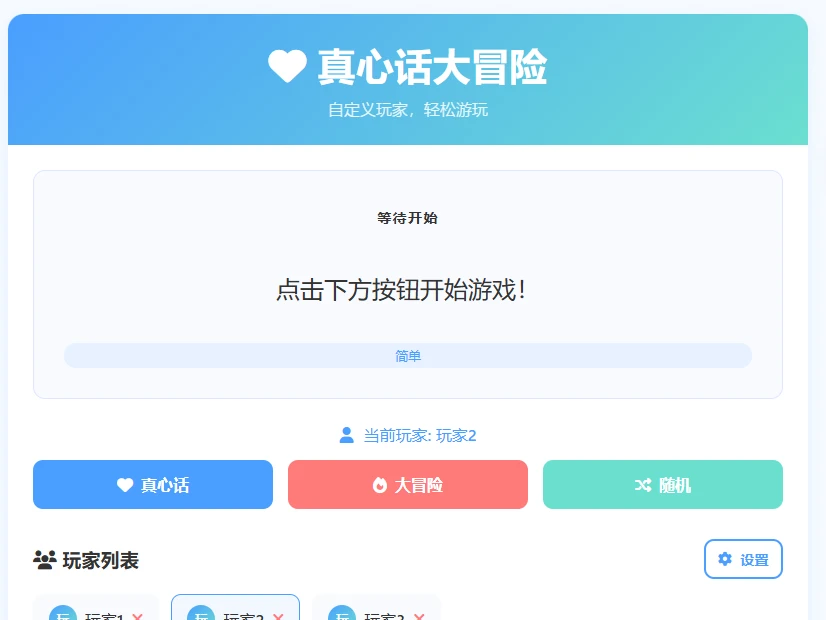Click the 当前玩家: 玩家2 label
The image size is (826, 620).
420,436
